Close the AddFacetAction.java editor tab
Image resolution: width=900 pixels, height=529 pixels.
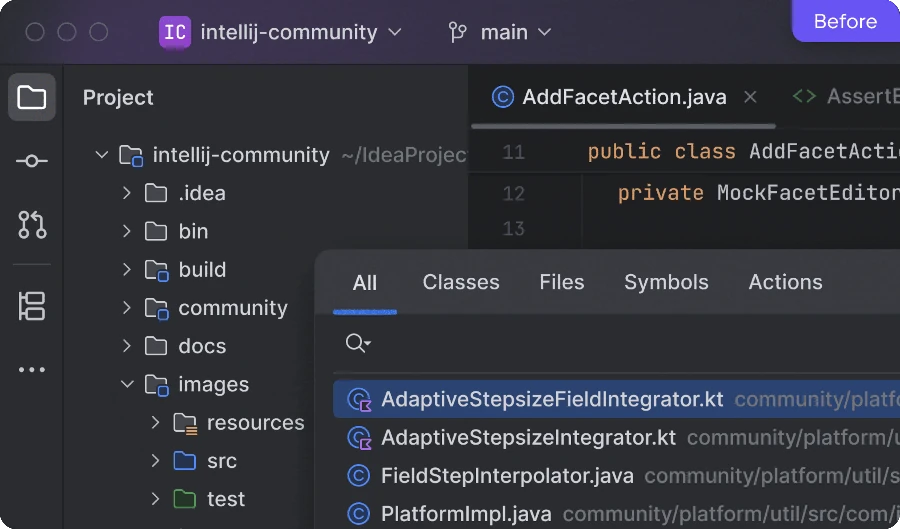(x=750, y=97)
